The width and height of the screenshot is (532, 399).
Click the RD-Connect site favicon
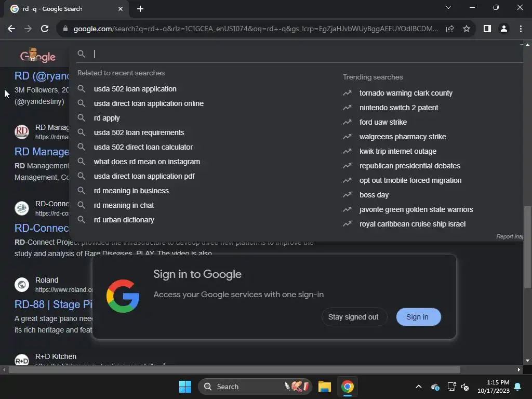click(x=22, y=208)
